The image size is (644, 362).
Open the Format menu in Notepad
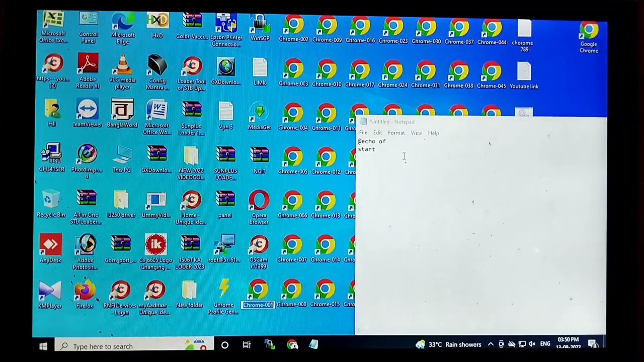pos(396,133)
